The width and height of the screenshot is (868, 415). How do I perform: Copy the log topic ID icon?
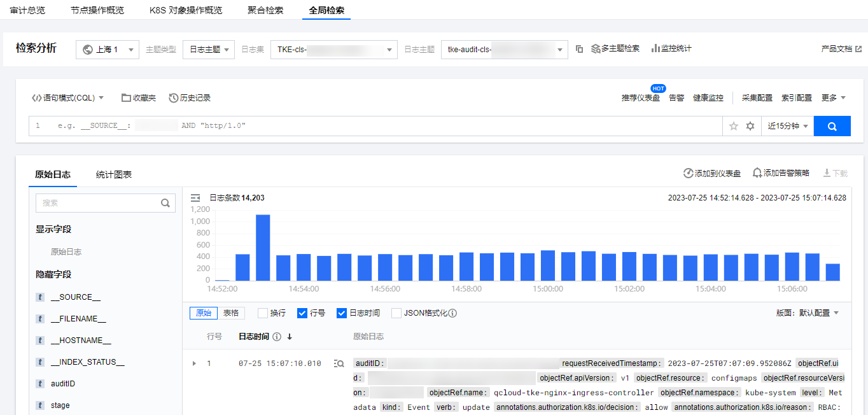click(579, 49)
